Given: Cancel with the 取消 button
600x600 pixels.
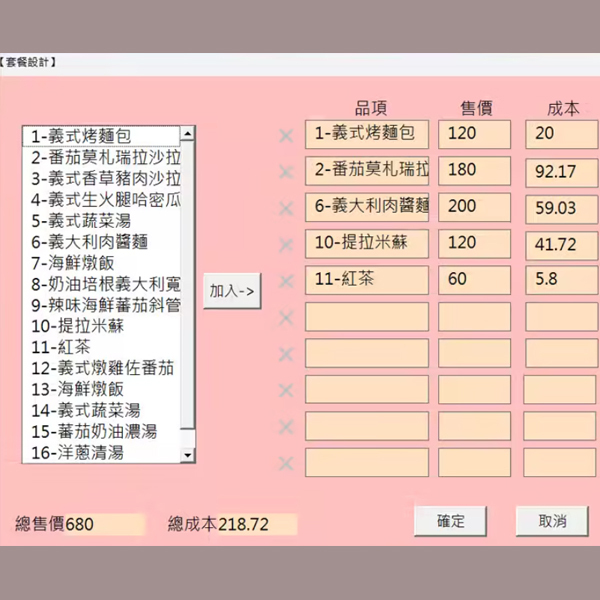Looking at the screenshot, I should coord(552,521).
